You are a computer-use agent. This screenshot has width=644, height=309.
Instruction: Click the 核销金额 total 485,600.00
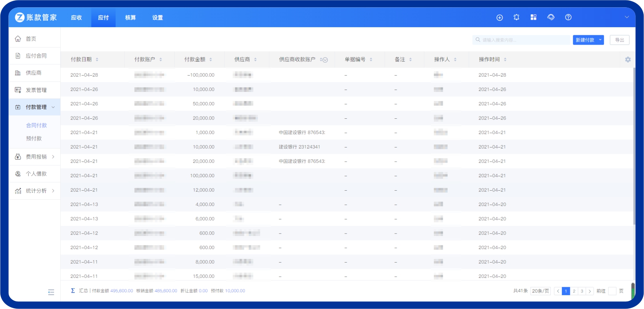[x=166, y=291]
